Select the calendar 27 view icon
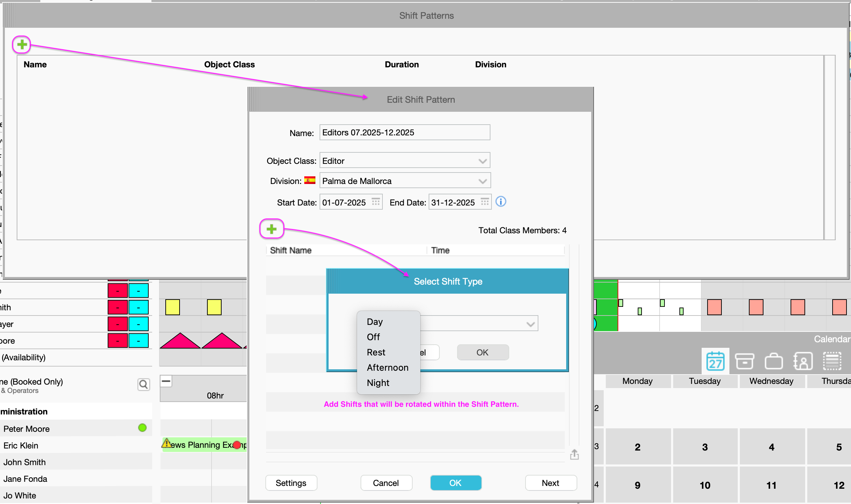The height and width of the screenshot is (504, 851). point(715,361)
